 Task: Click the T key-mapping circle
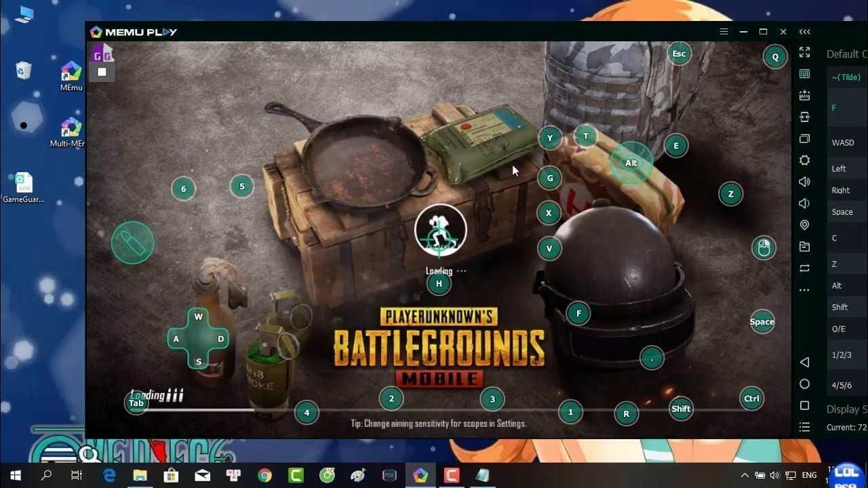click(586, 136)
